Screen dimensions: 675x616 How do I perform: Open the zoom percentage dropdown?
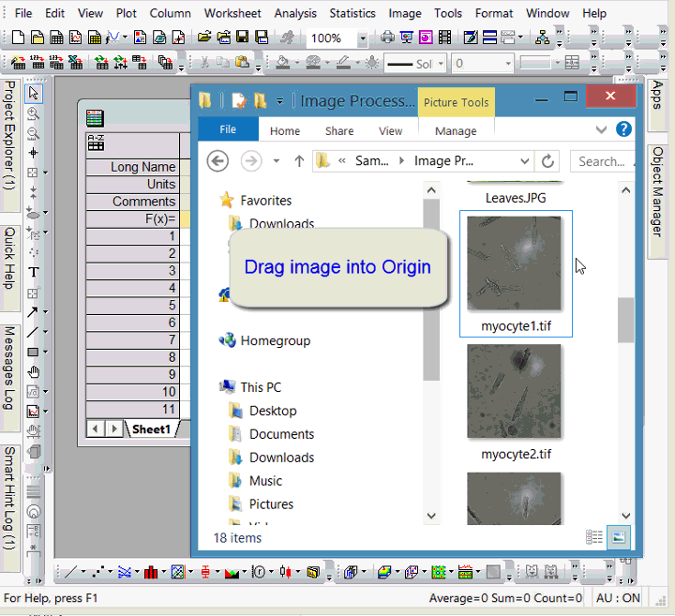click(362, 39)
